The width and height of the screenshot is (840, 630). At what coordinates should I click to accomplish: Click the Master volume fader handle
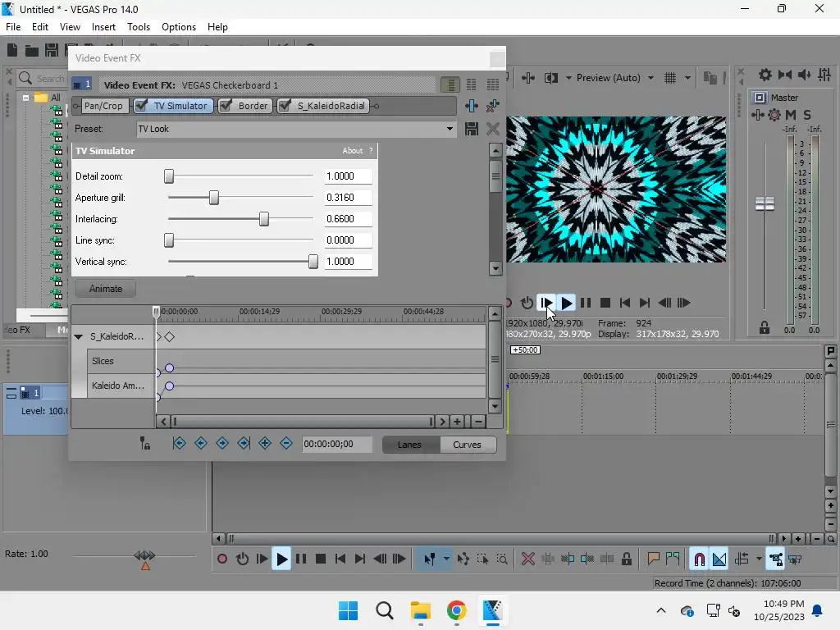[765, 203]
